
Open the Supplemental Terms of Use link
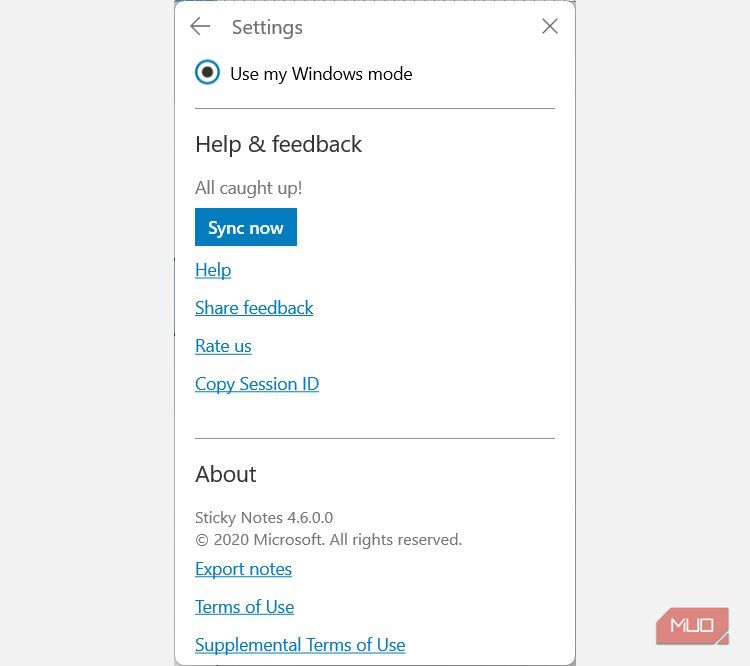point(300,645)
